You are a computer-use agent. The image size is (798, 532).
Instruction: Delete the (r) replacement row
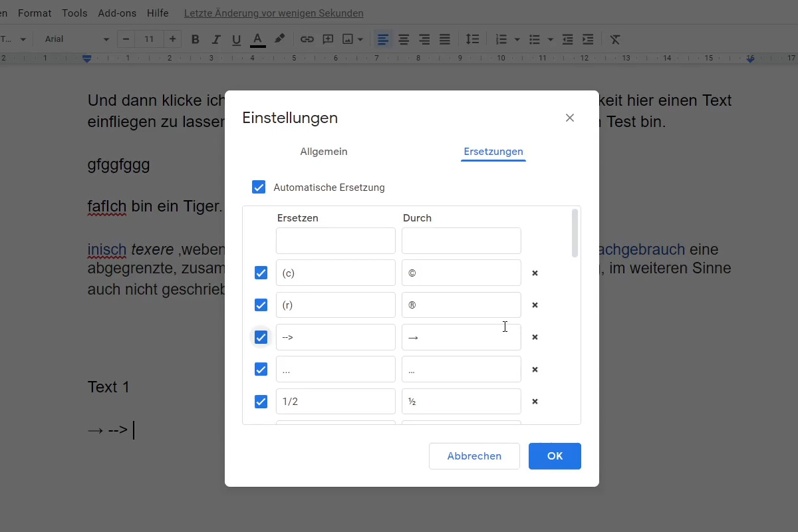(535, 305)
